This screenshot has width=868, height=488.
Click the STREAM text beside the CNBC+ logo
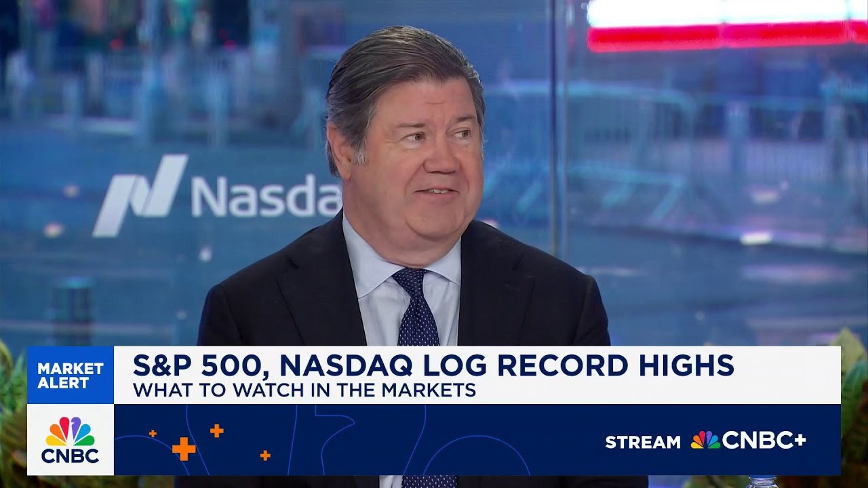pos(643,442)
